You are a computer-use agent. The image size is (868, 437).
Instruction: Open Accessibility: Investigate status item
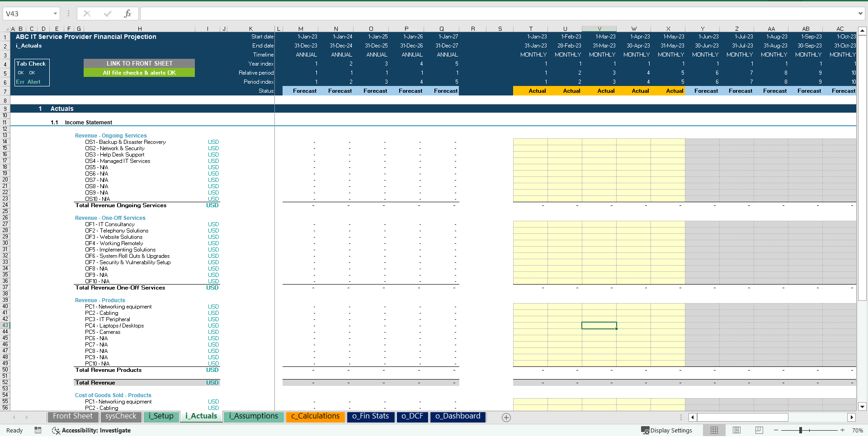tap(91, 430)
